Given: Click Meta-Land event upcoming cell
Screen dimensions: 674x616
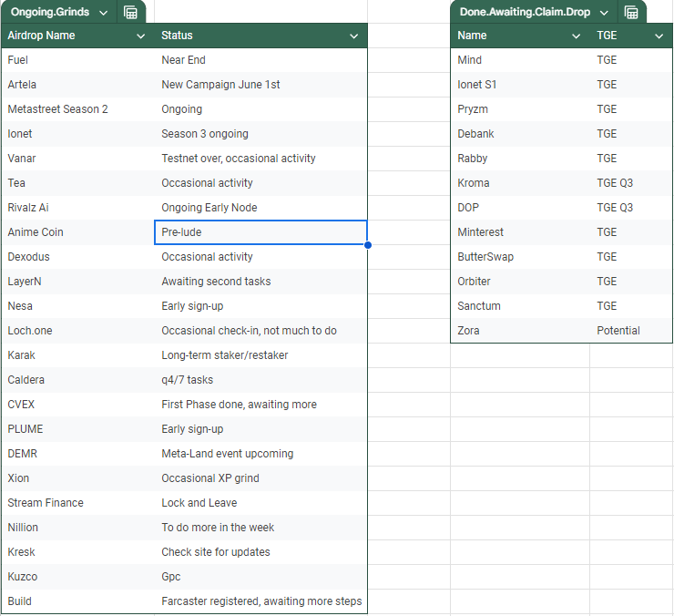Looking at the screenshot, I should (260, 454).
